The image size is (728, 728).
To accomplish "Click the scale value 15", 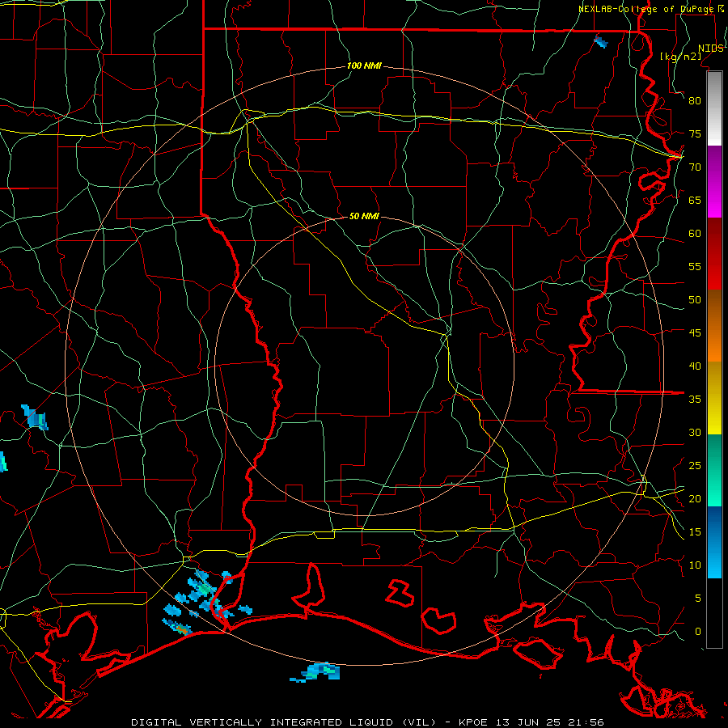I will click(695, 532).
